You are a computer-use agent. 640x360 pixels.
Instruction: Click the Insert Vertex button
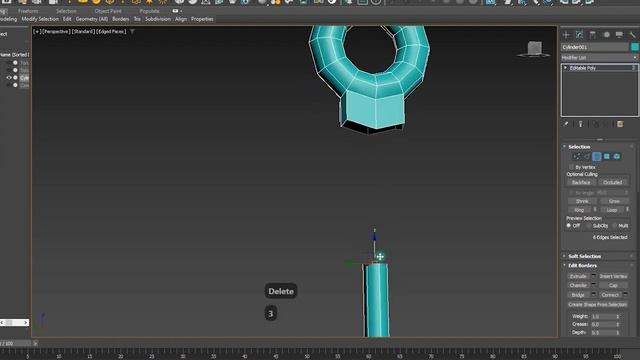pos(613,276)
